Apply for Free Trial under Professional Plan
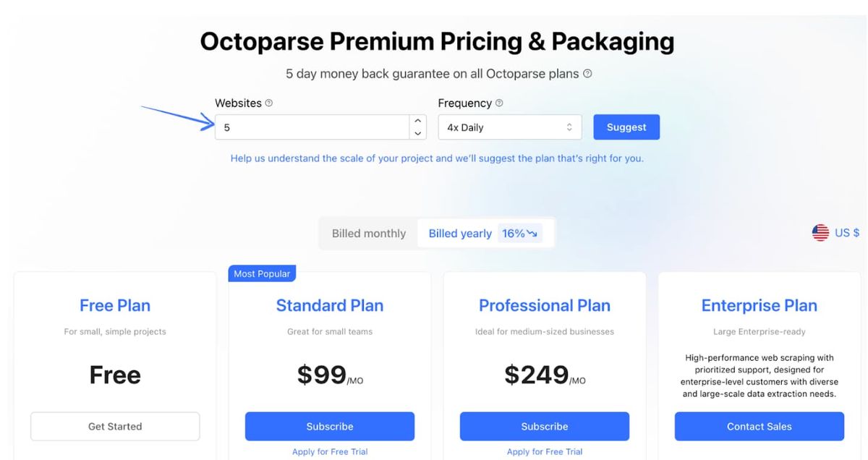This screenshot has height=460, width=868. [544, 451]
